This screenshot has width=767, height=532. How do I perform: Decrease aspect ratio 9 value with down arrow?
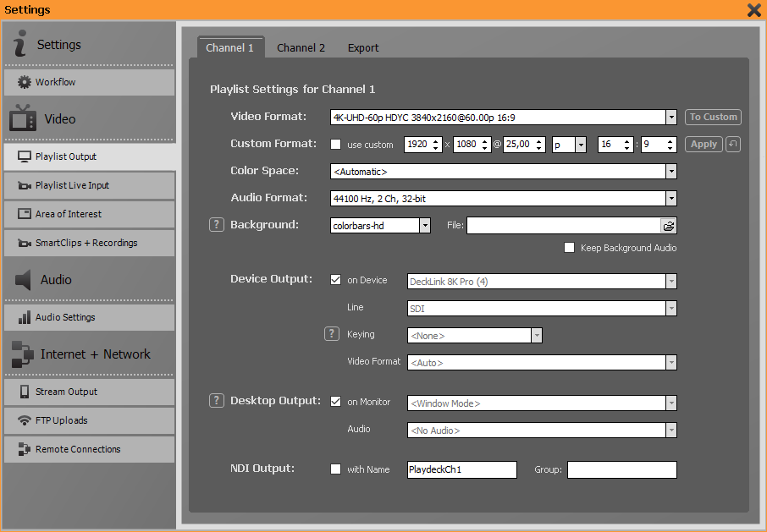point(670,148)
